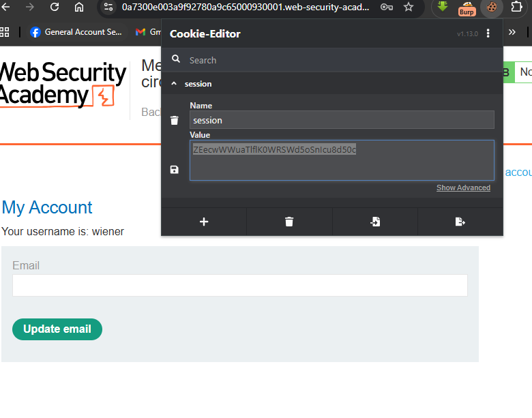
Task: Collapse the session cookie entry
Action: (x=174, y=83)
